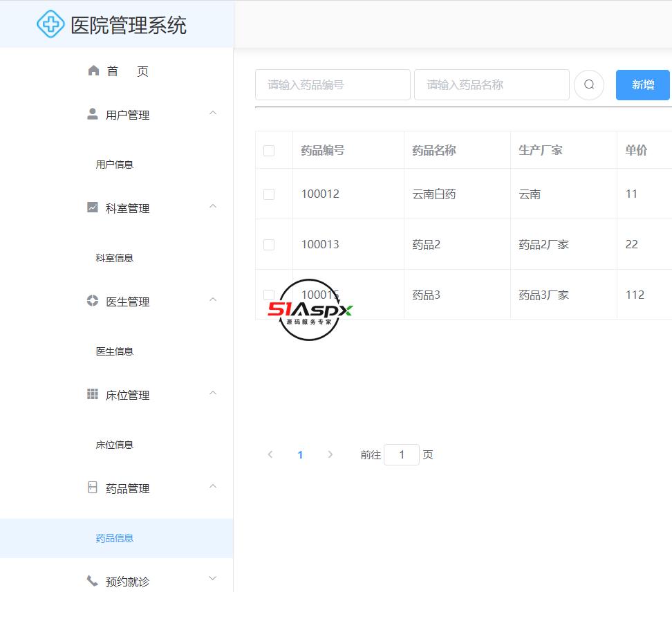Go to the next page arrow
672x619 pixels.
pyautogui.click(x=330, y=454)
